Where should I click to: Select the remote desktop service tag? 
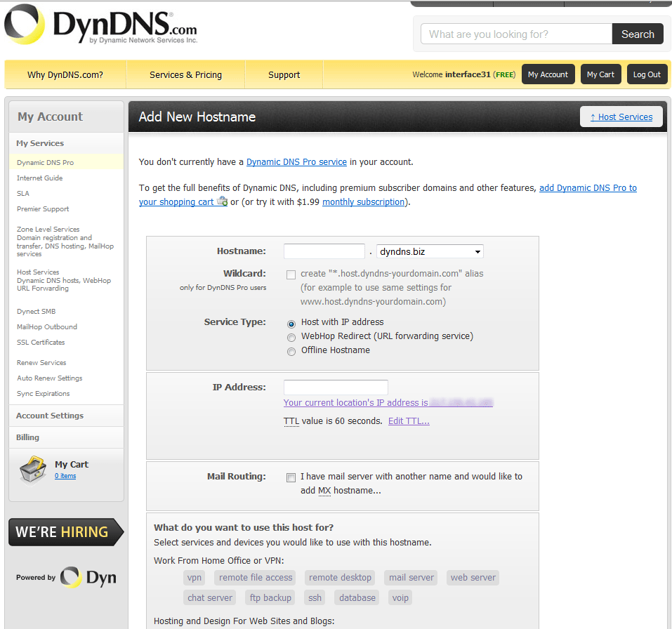coord(340,578)
